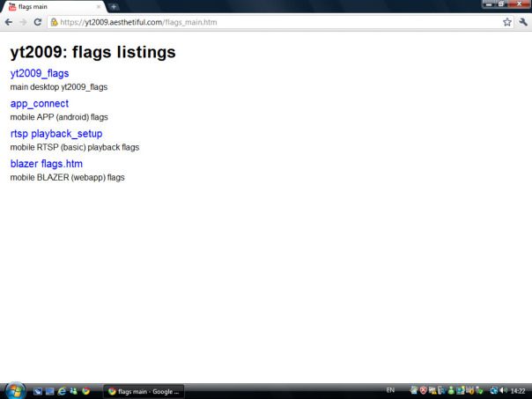532x399 pixels.
Task: Click the browser Back arrow
Action: [x=9, y=22]
